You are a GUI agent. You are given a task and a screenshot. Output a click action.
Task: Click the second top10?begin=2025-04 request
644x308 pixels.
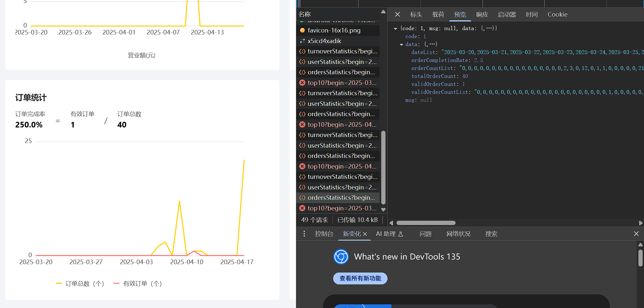[x=338, y=166]
